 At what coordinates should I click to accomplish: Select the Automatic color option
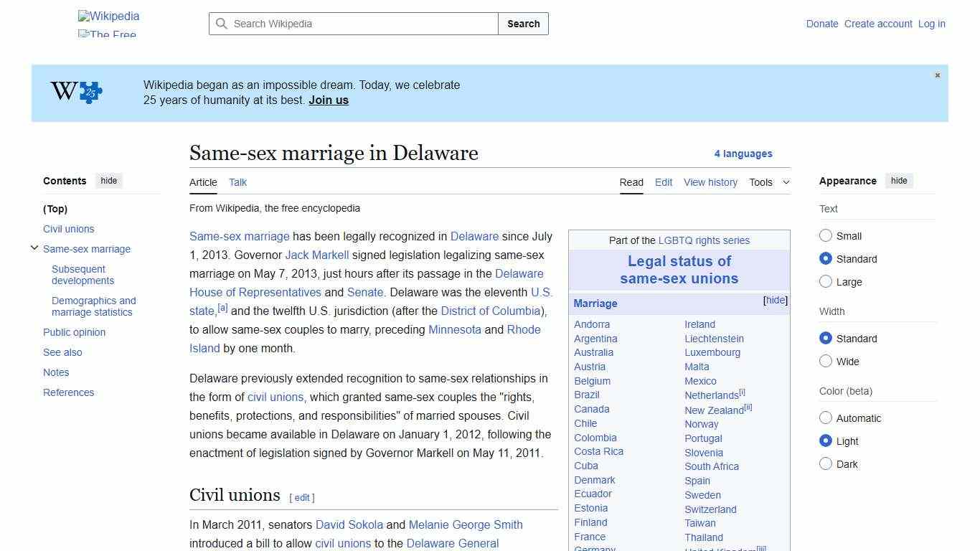[826, 418]
